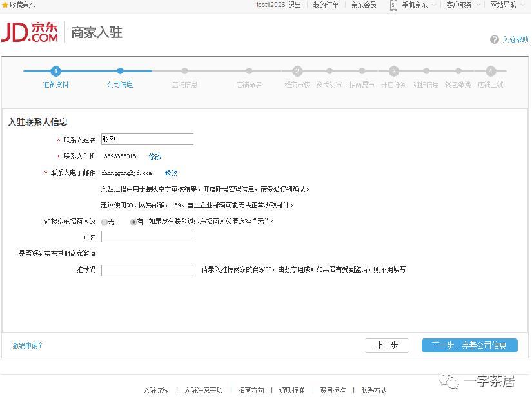Click the 入驻联系人信息 section heading
This screenshot has height=404, width=532.
pyautogui.click(x=37, y=122)
